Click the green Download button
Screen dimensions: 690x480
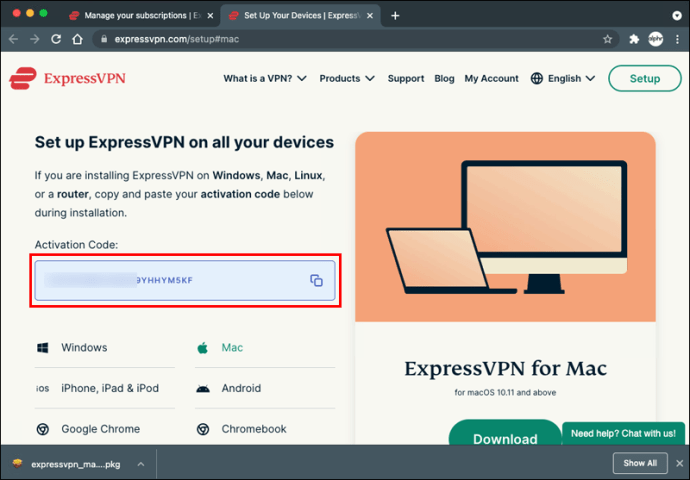point(505,436)
